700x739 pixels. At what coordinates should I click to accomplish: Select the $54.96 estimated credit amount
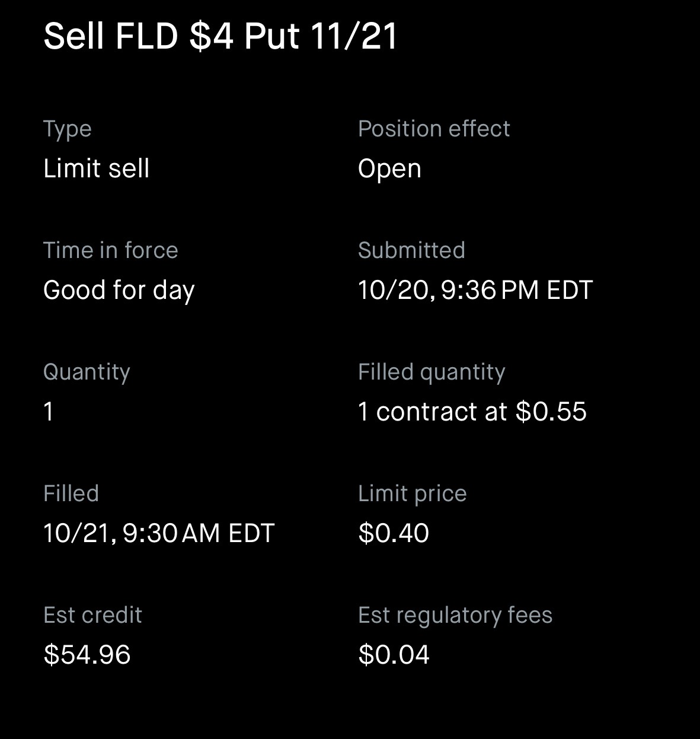coord(87,655)
